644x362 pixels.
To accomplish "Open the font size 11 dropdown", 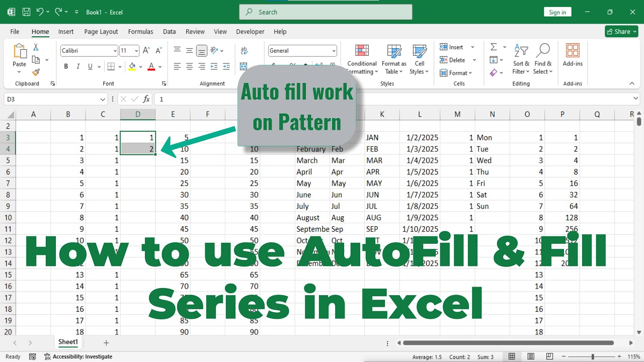I will coord(136,50).
